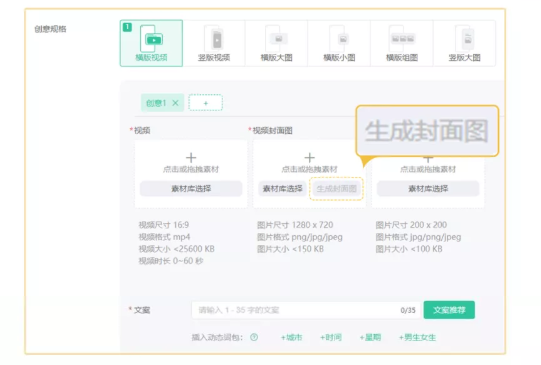Screen dimensions: 541x365
Task: Close the 创意1 tab with its X
Action: (175, 103)
